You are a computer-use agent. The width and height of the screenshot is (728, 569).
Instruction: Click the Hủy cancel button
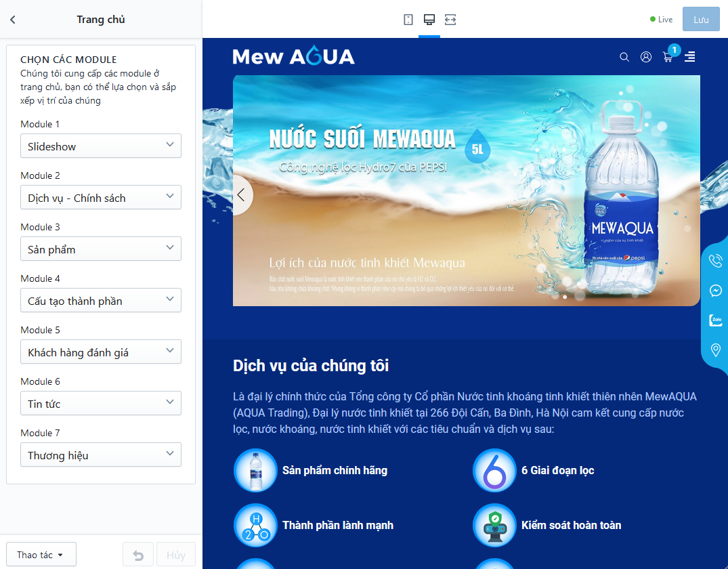(x=176, y=555)
